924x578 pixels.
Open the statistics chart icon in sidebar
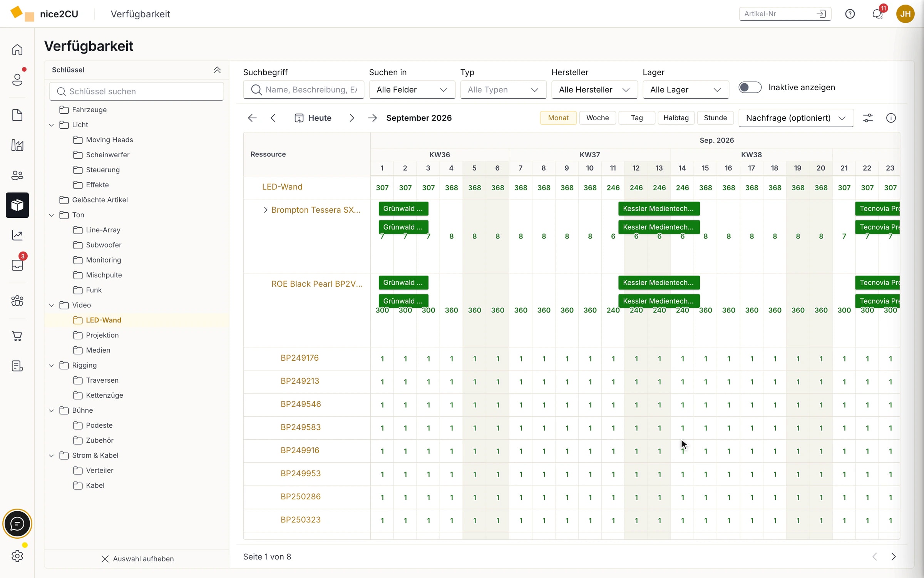17,235
